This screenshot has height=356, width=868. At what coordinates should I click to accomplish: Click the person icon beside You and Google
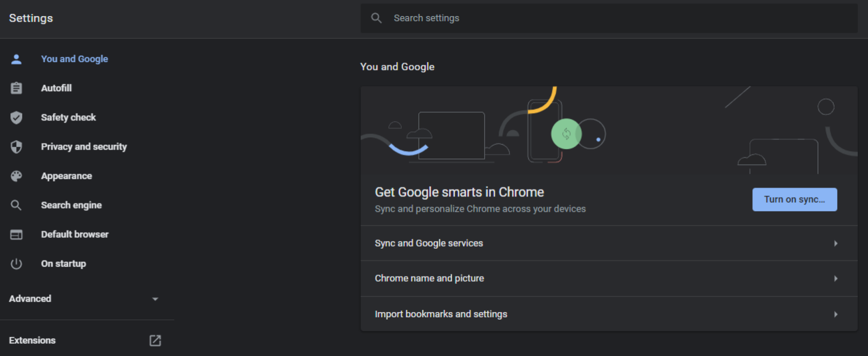tap(16, 59)
